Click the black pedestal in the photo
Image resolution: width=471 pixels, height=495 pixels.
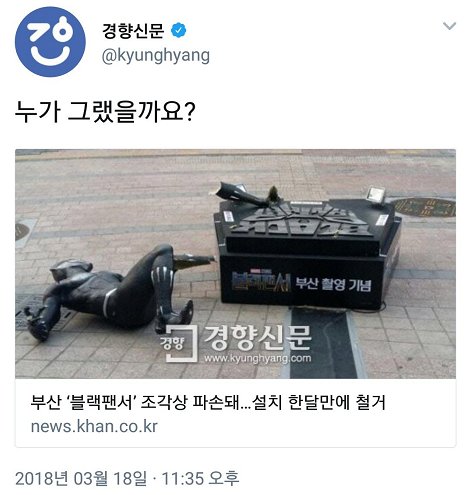[307, 253]
